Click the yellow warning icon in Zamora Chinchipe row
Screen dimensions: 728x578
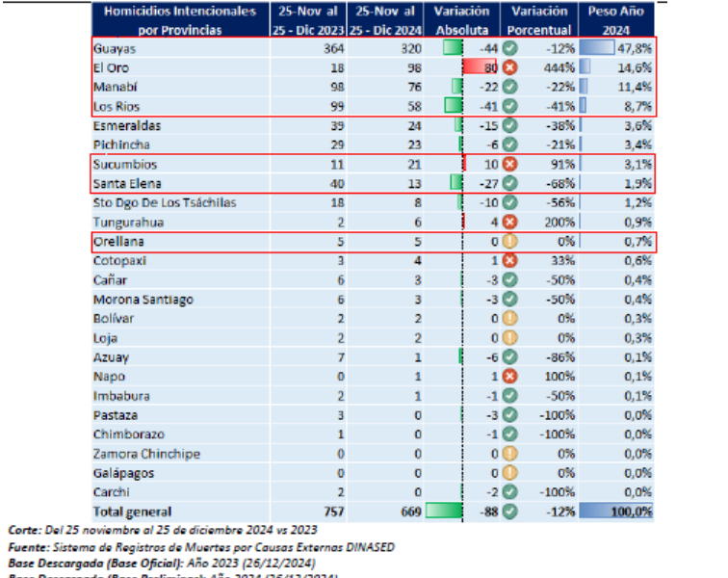click(x=508, y=454)
